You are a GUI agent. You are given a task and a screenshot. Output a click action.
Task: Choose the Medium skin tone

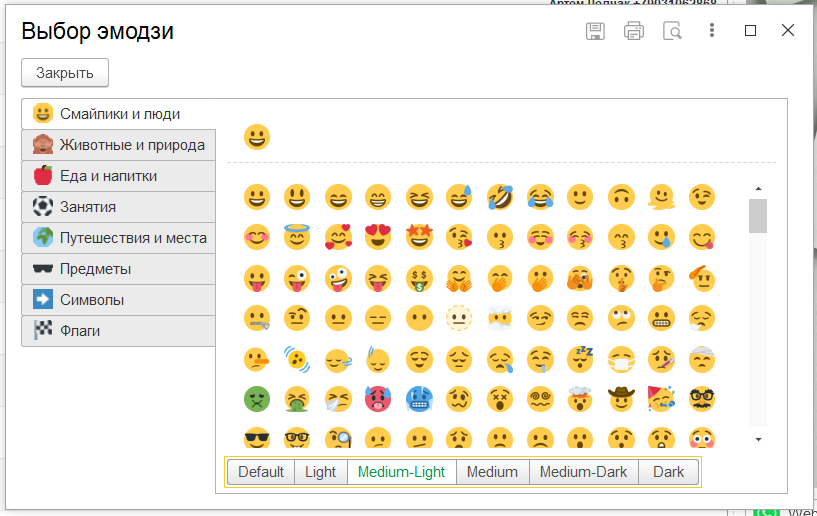(492, 472)
